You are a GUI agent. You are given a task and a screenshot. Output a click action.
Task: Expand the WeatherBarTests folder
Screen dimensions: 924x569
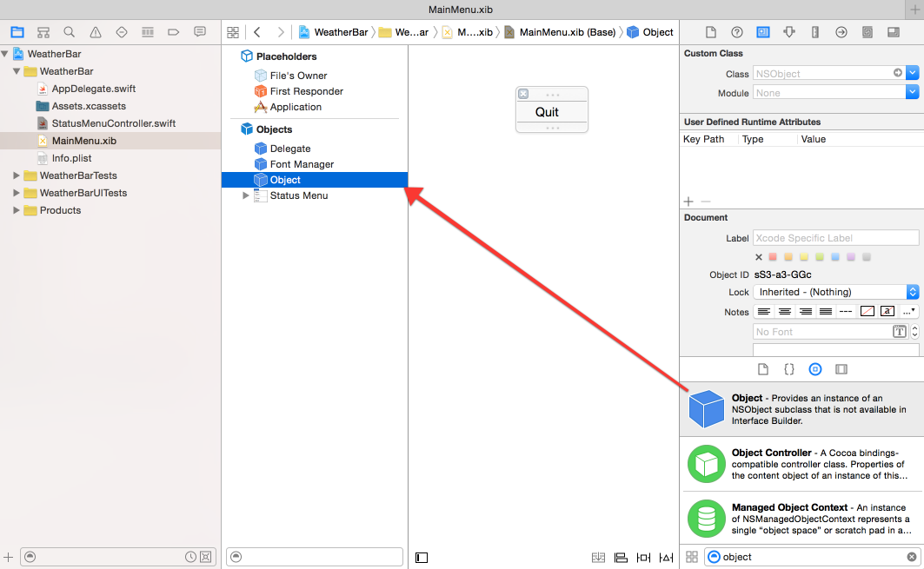(17, 175)
